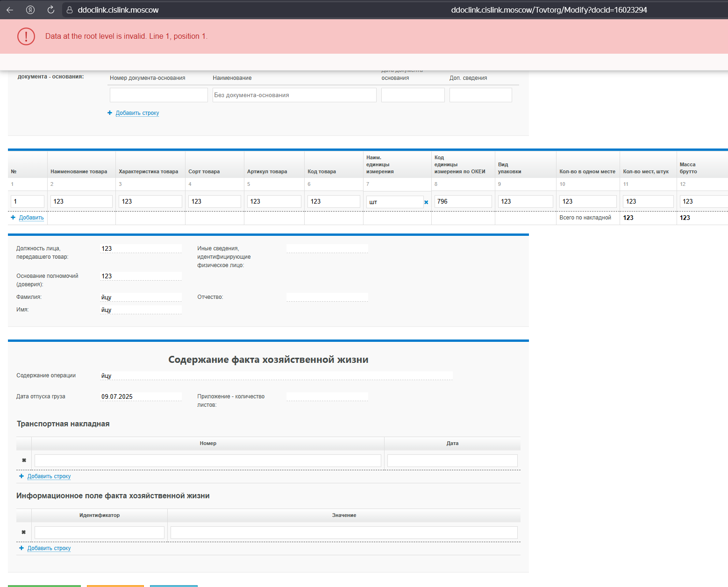Focus the Транспортная накладная Номер input

click(208, 460)
